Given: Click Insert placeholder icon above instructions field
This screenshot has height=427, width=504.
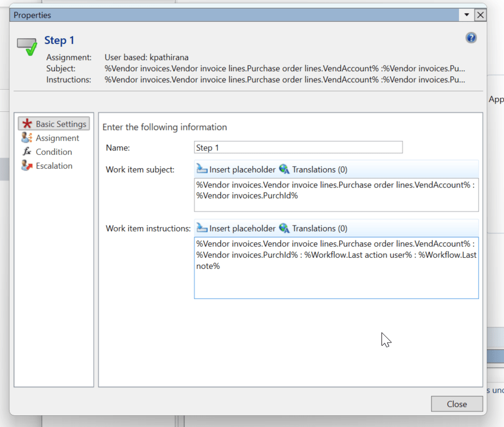Looking at the screenshot, I should click(x=202, y=228).
